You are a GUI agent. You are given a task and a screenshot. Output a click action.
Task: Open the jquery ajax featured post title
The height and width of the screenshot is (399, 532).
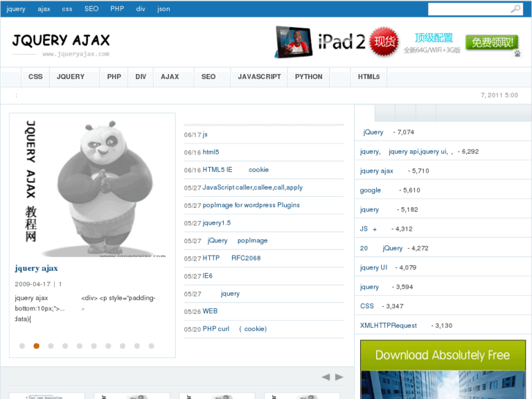[x=37, y=268]
